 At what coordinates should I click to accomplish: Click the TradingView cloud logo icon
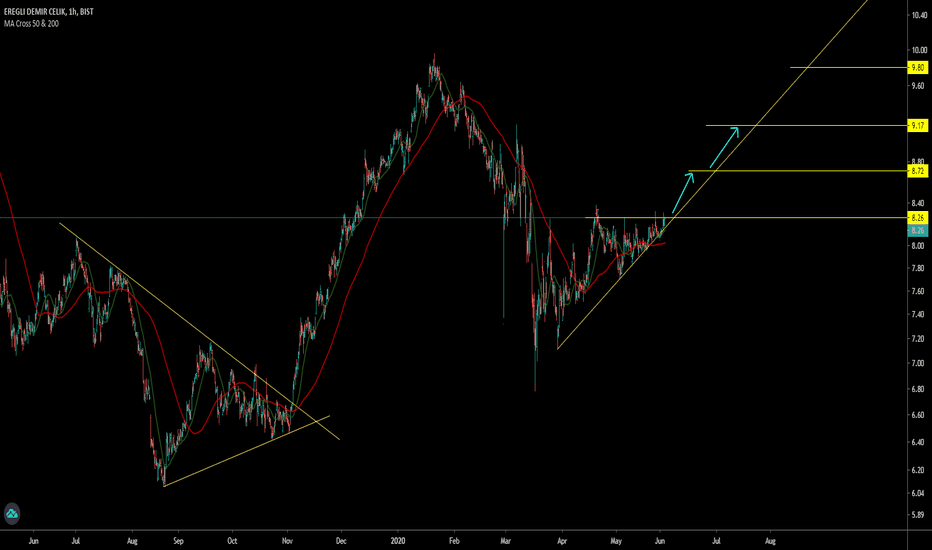pyautogui.click(x=12, y=514)
